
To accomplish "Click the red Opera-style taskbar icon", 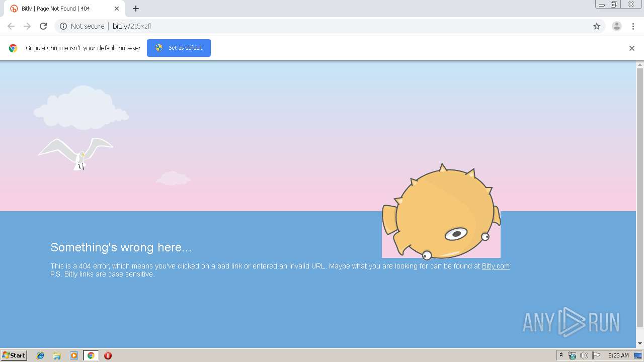I will 108,355.
